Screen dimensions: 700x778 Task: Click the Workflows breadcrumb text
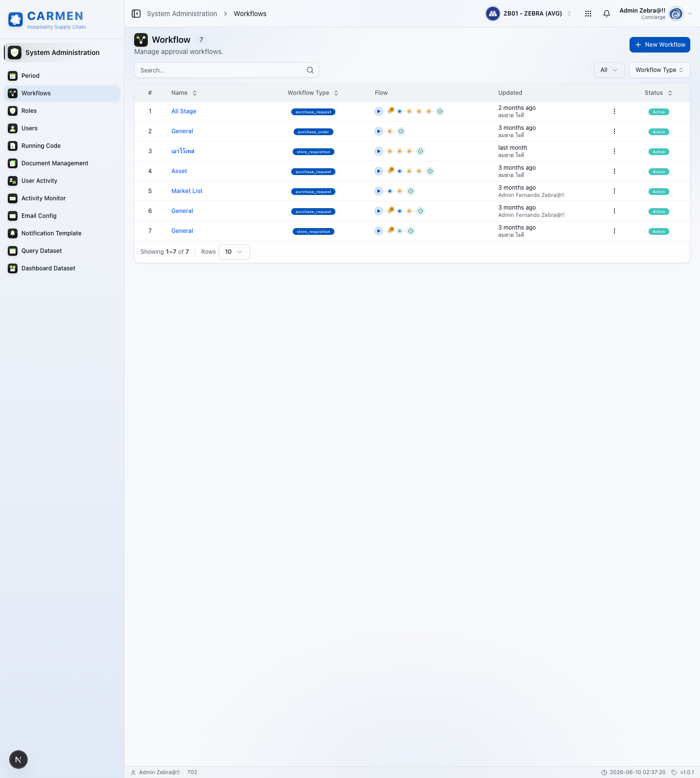[x=250, y=14]
